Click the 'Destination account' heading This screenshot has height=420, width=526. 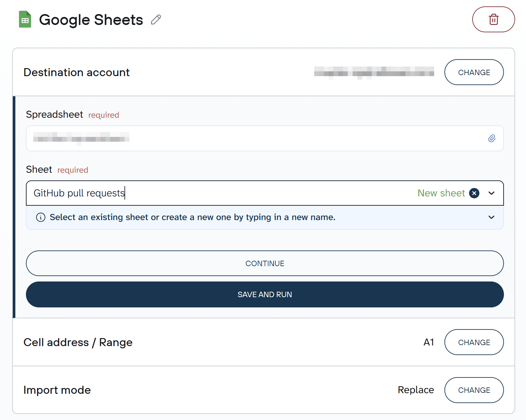[76, 72]
